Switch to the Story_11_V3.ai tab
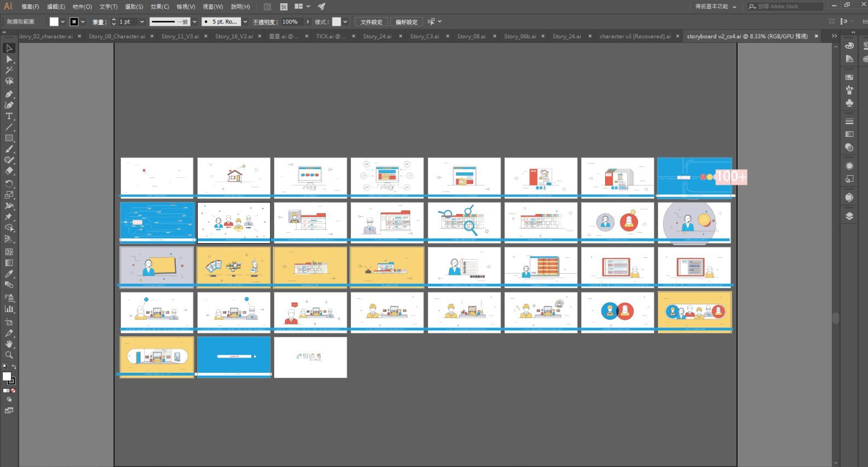The image size is (868, 467). (x=180, y=36)
